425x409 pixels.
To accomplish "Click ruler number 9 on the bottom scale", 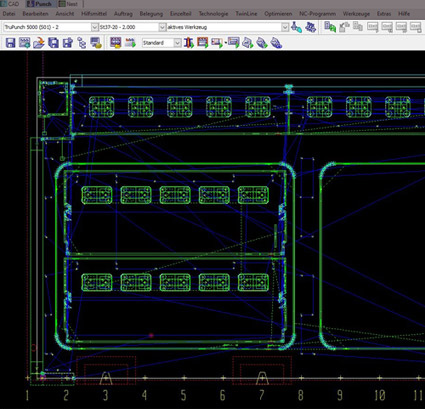I will tap(340, 395).
